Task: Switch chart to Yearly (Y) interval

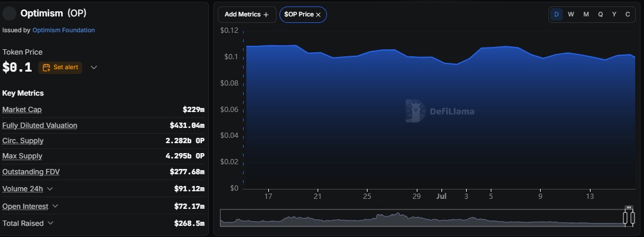Action: point(614,15)
